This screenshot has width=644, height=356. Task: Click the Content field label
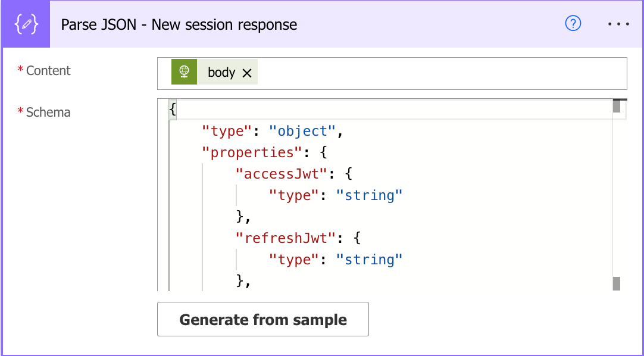click(48, 71)
